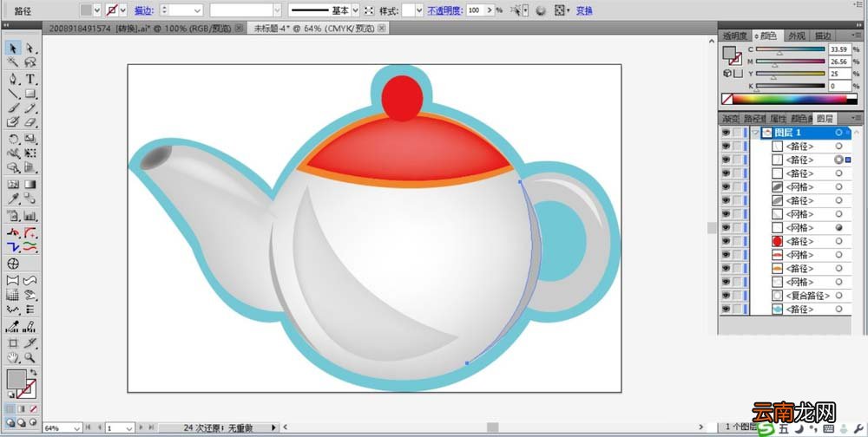
Task: Open the zoom level 64% dropdown
Action: (77, 427)
